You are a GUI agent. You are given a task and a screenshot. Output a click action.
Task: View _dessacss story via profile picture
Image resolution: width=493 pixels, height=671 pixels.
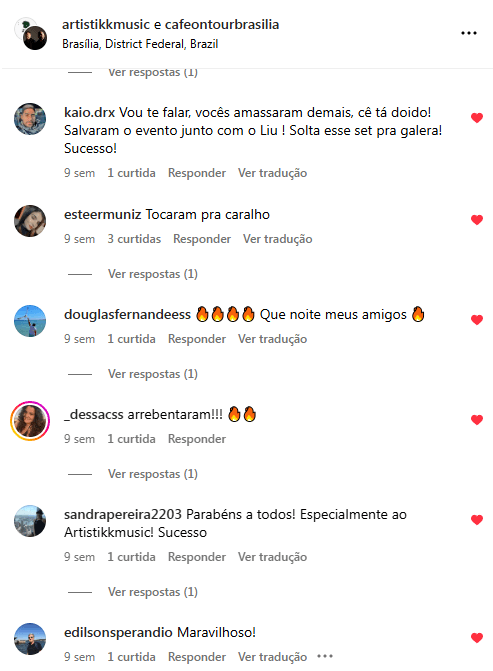[x=30, y=421]
